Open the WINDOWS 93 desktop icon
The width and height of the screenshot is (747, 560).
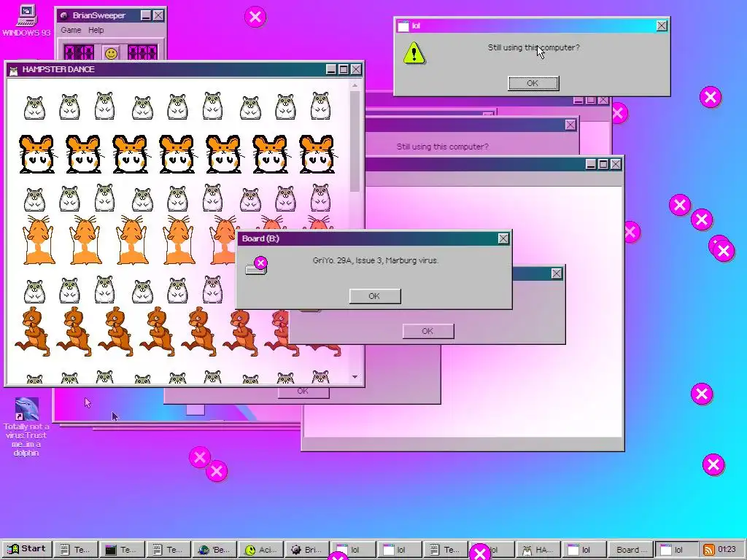(26, 20)
